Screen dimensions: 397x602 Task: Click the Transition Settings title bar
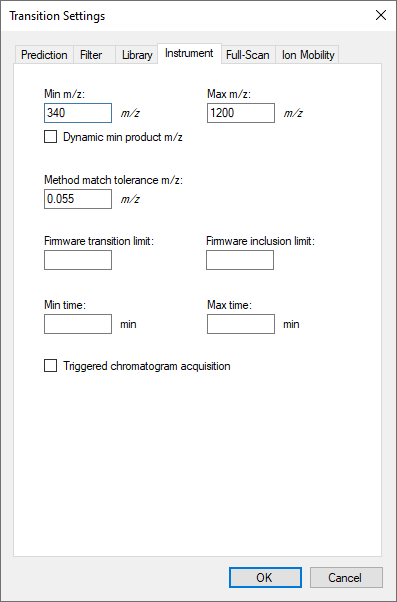[x=184, y=16]
